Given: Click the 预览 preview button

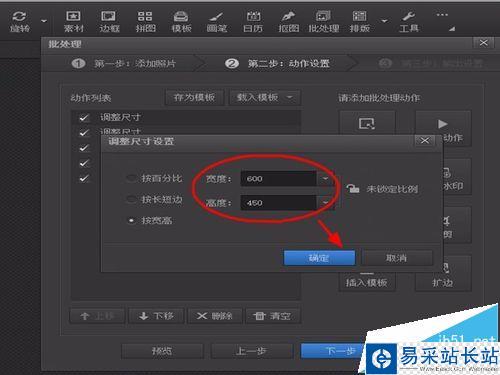Looking at the screenshot, I should coord(162,351).
